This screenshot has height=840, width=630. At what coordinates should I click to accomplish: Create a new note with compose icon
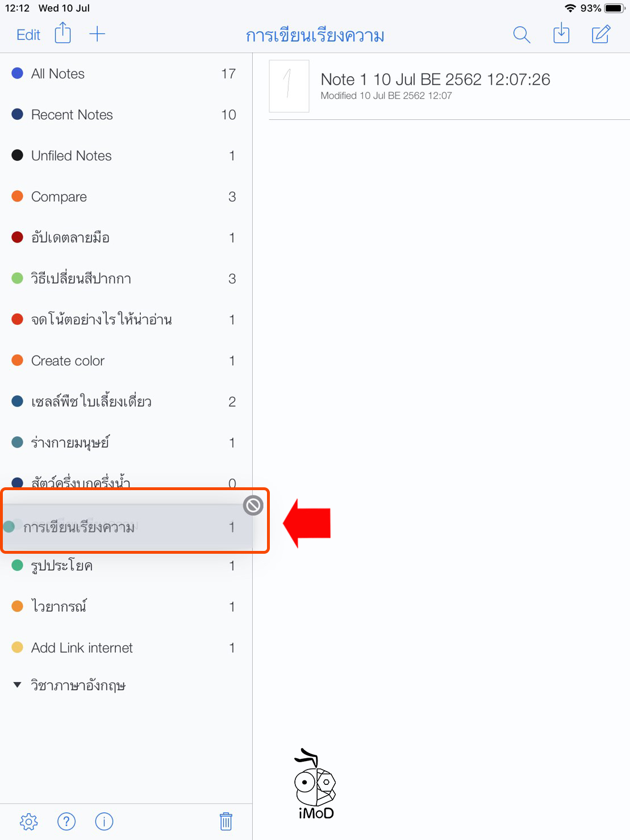tap(600, 34)
